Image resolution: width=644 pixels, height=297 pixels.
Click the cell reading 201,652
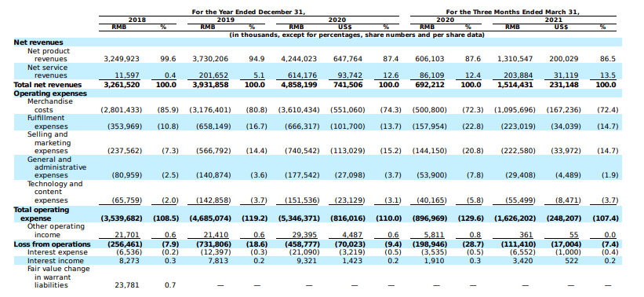213,75
